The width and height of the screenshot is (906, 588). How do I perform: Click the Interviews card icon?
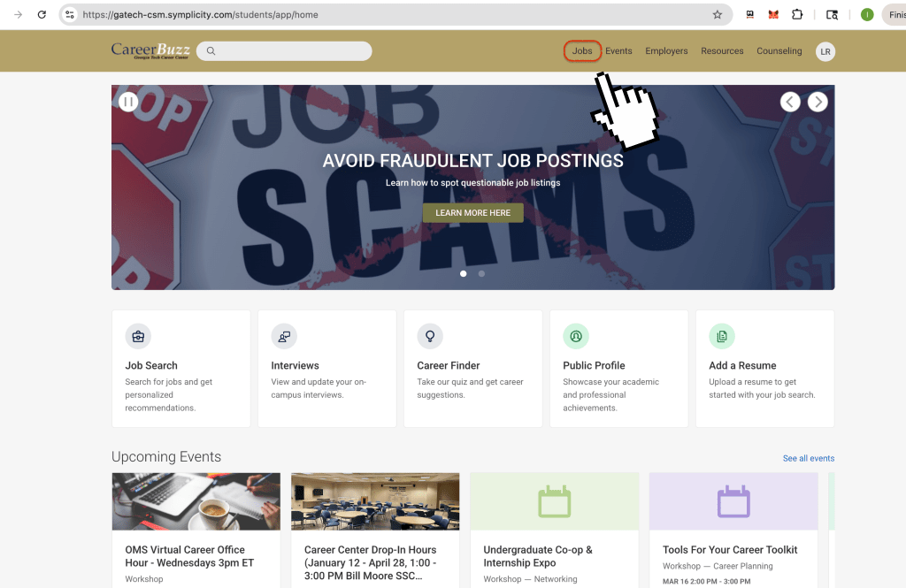284,336
